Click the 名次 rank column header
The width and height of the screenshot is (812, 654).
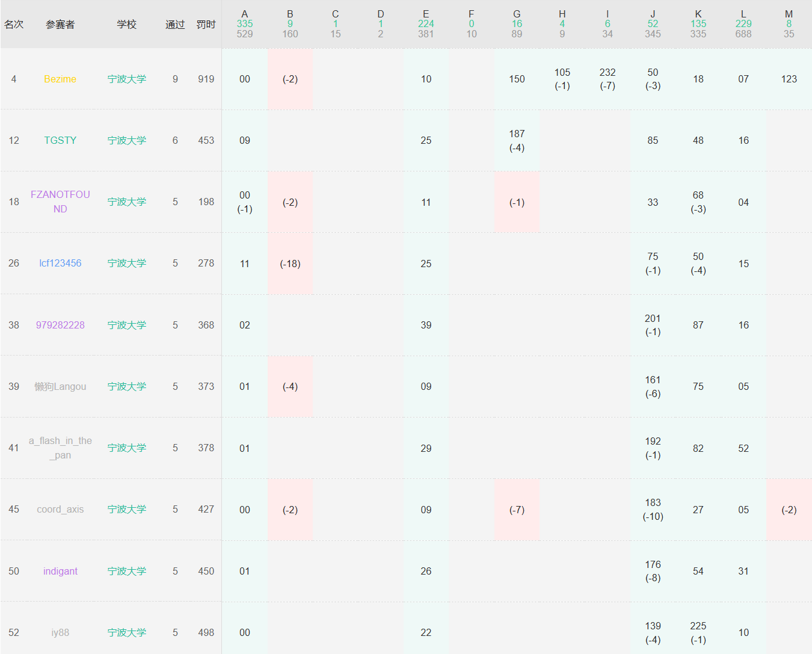pos(14,24)
